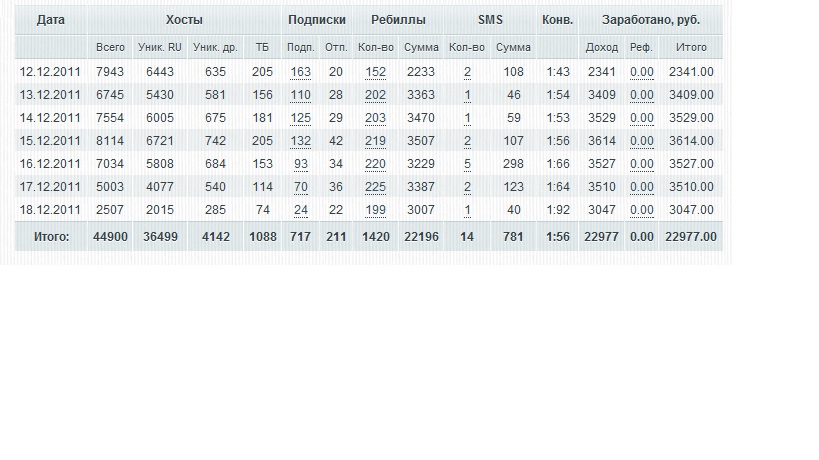Click the 125 subscriptions link for 14.12.2011
This screenshot has height=460, width=819.
[300, 118]
